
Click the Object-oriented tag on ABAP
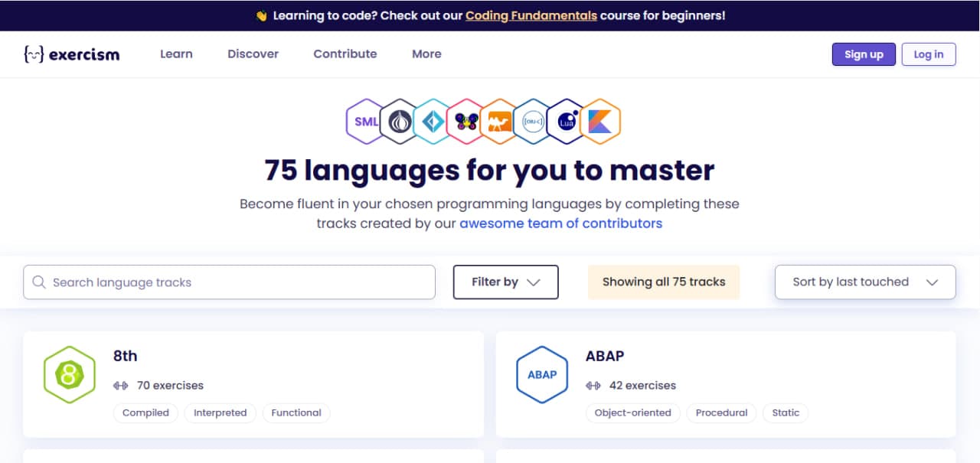(x=633, y=413)
